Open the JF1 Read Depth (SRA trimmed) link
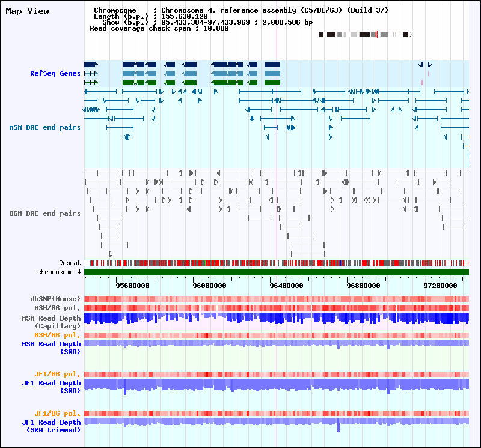The width and height of the screenshot is (481, 448). tap(51, 426)
